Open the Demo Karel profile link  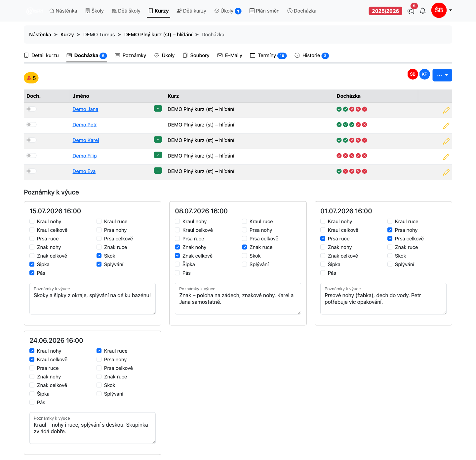coord(86,140)
